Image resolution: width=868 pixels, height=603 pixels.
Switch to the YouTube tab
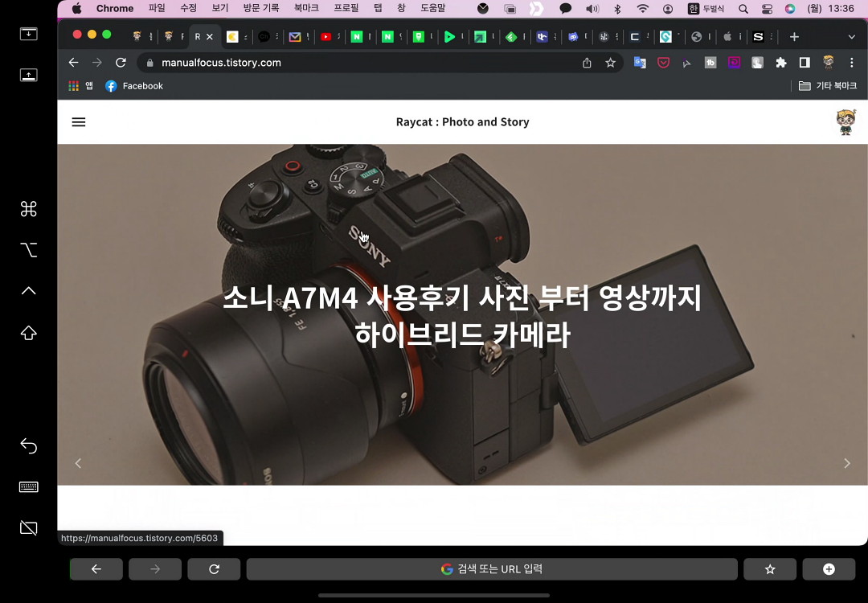[326, 36]
